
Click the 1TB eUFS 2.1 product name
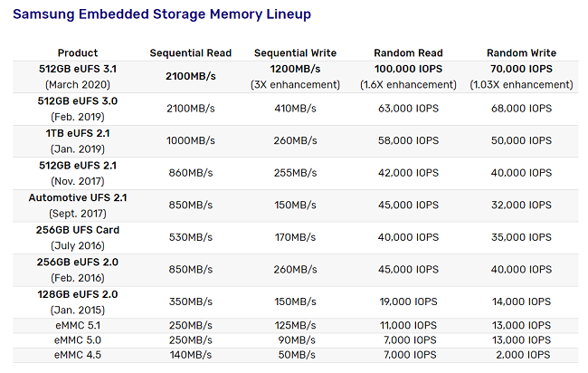click(x=78, y=133)
